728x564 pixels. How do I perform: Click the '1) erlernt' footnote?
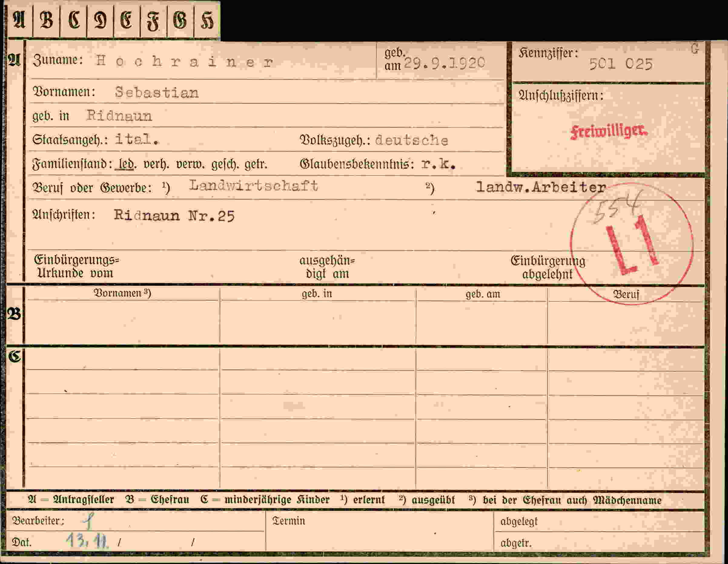point(362,500)
